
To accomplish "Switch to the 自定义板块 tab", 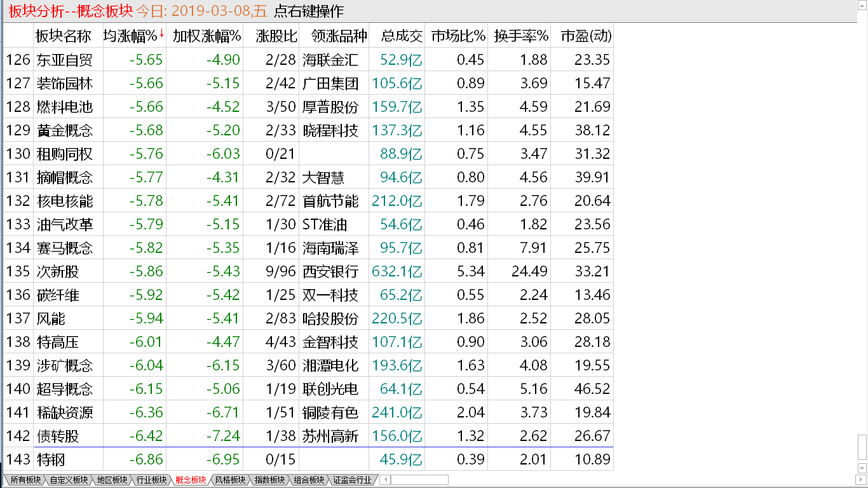I will (x=69, y=480).
